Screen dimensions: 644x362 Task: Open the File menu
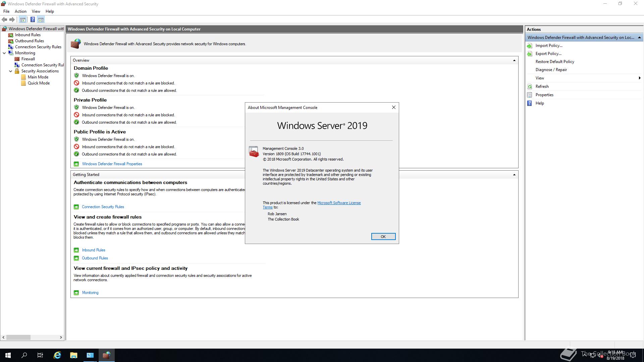click(x=6, y=11)
